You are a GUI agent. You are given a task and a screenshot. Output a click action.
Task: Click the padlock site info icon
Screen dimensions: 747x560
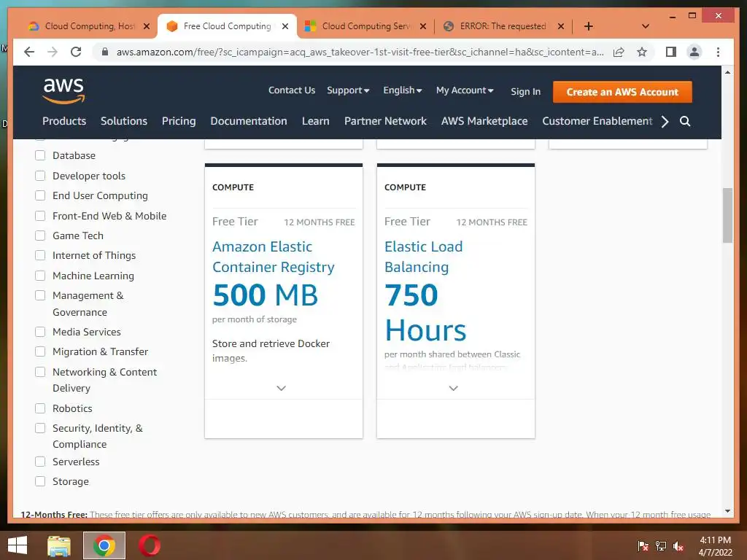coord(105,52)
